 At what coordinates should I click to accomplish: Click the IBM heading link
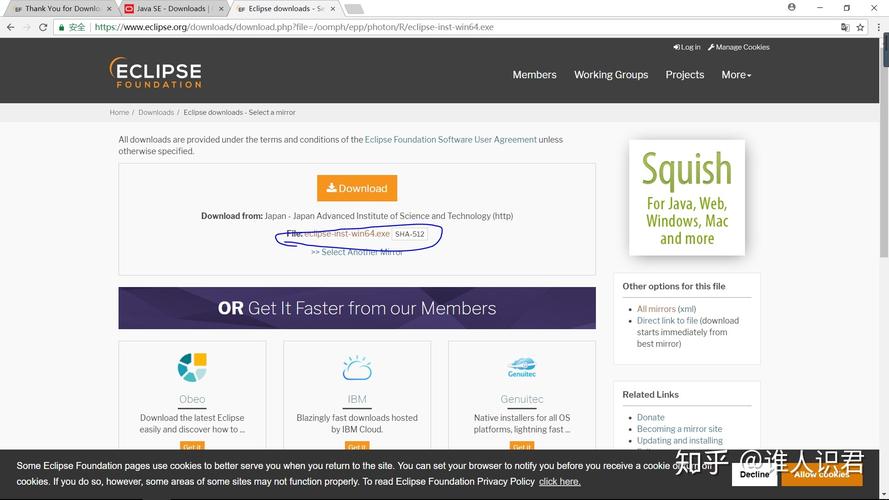pos(357,399)
